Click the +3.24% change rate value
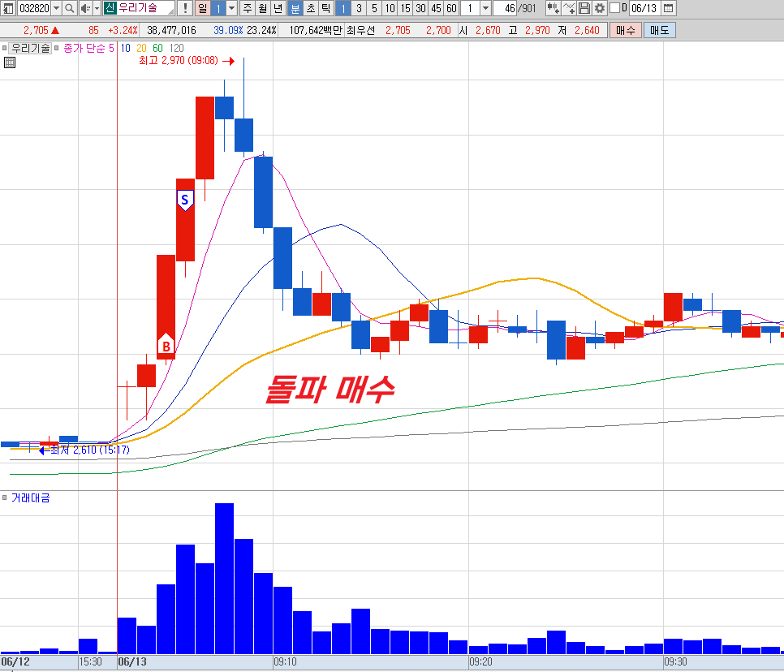Screen dimensions: 784x672 [123, 30]
